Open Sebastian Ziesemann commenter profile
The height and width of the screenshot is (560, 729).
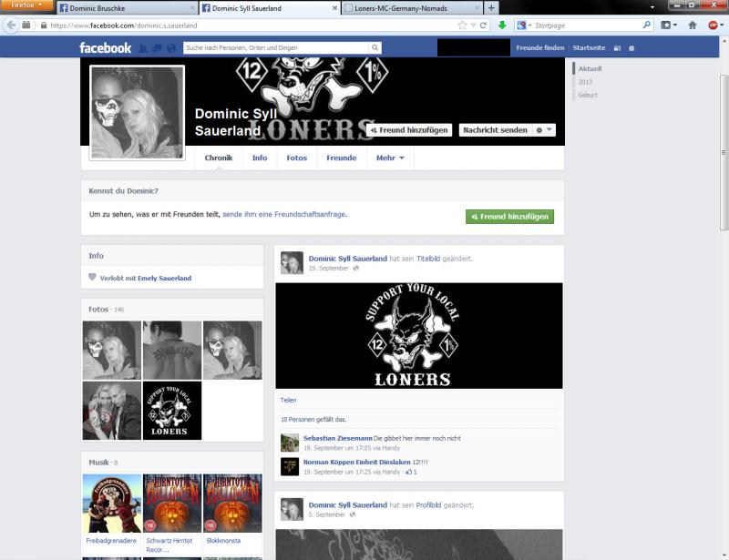pos(337,438)
